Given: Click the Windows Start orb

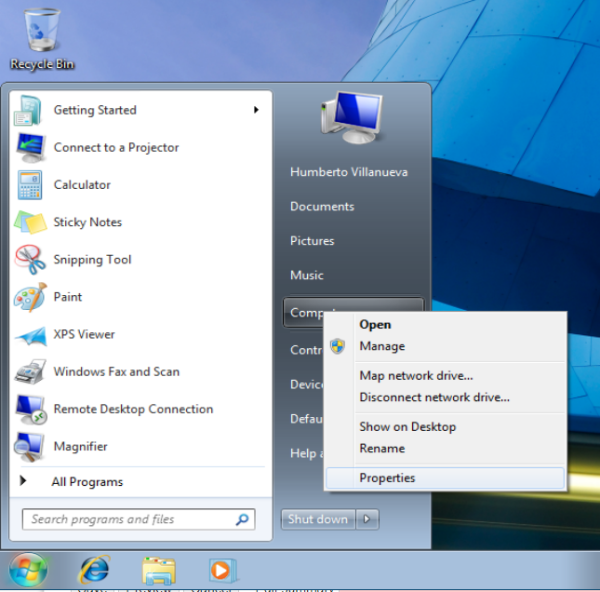Looking at the screenshot, I should pos(28,570).
